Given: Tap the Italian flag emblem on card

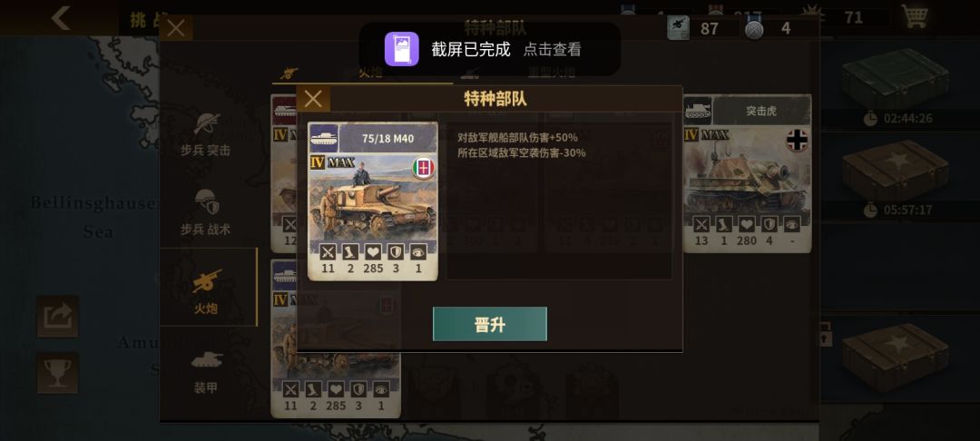Looking at the screenshot, I should point(423,167).
